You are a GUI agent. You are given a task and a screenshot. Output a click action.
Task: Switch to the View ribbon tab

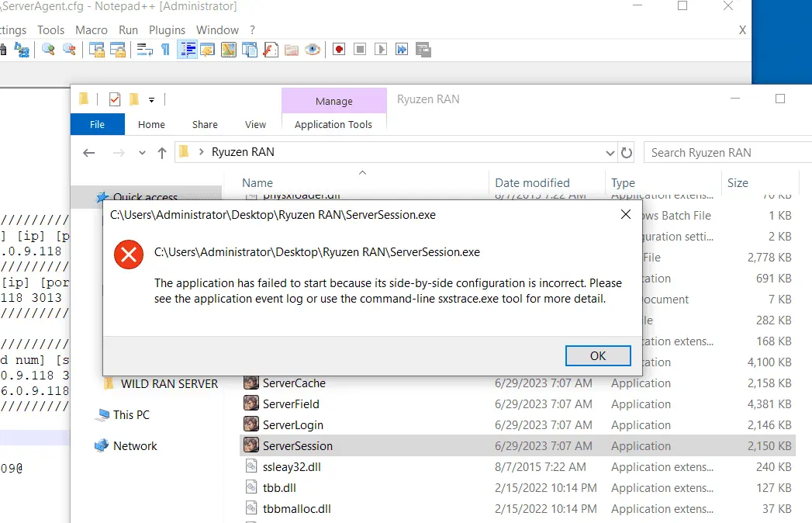(x=255, y=124)
